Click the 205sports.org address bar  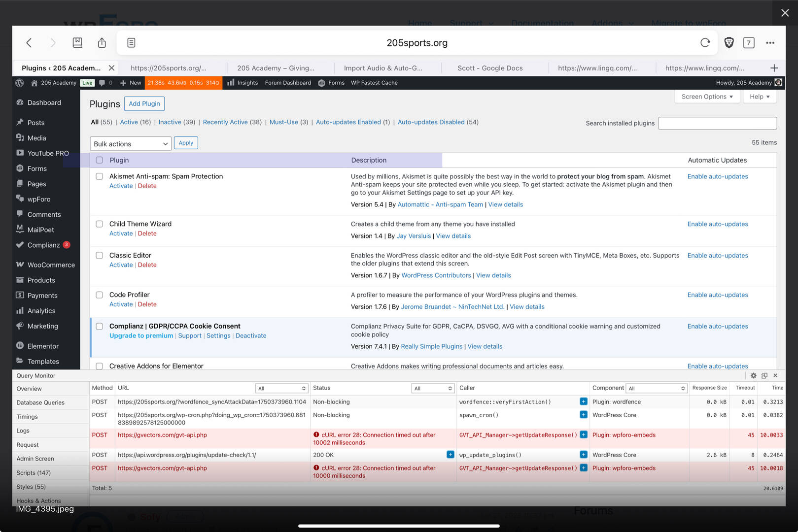tap(417, 43)
